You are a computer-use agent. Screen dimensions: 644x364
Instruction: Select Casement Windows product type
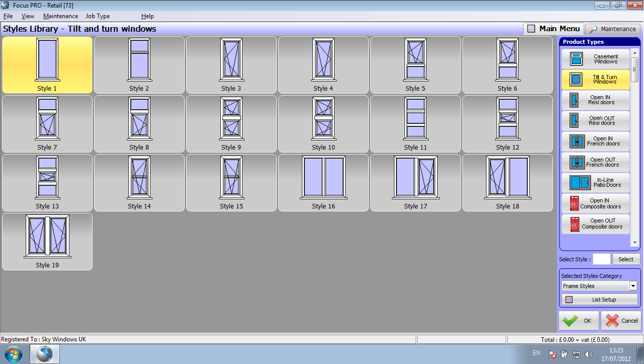pos(595,59)
